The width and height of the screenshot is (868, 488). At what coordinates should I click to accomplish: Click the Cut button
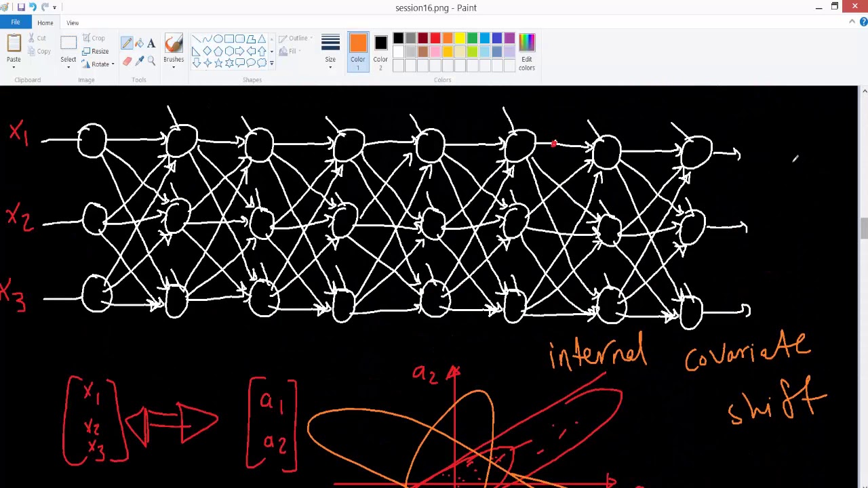pos(37,39)
